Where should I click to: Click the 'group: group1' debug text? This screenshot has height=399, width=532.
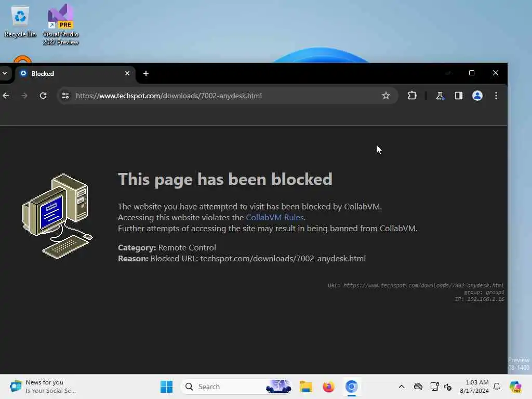484,292
